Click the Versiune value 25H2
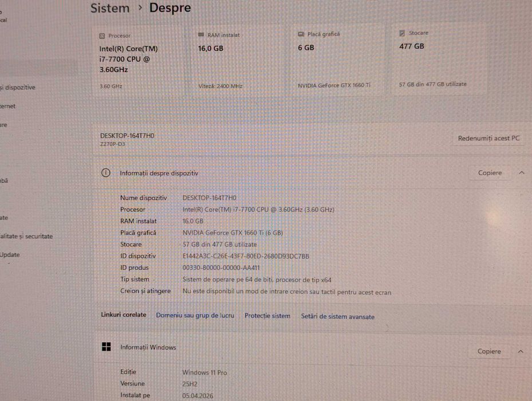The width and height of the screenshot is (532, 401). (190, 384)
